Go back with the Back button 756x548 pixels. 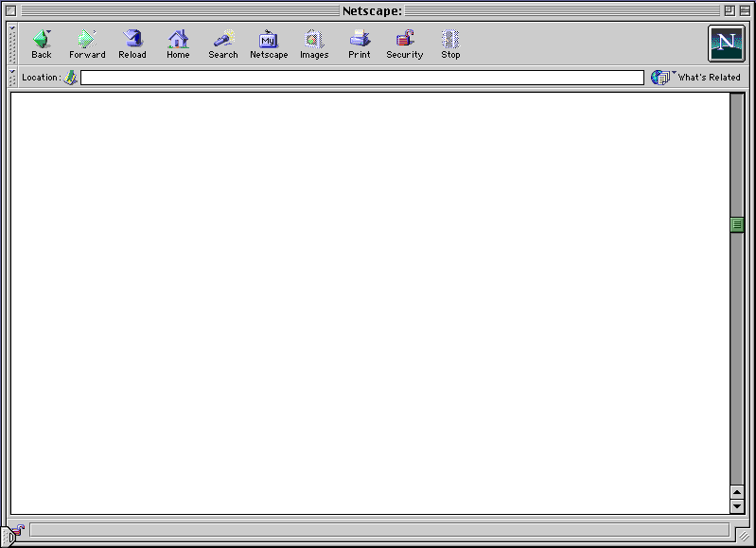tap(42, 44)
